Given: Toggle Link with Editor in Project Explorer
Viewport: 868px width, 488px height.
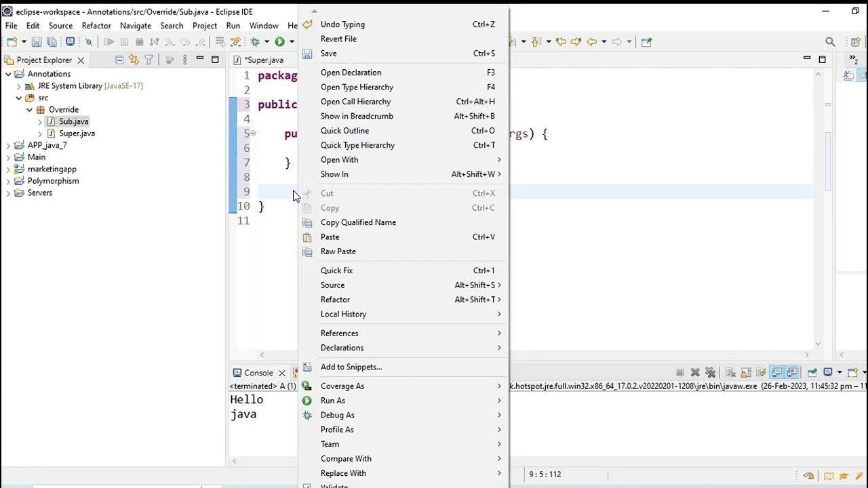Looking at the screenshot, I should (134, 60).
